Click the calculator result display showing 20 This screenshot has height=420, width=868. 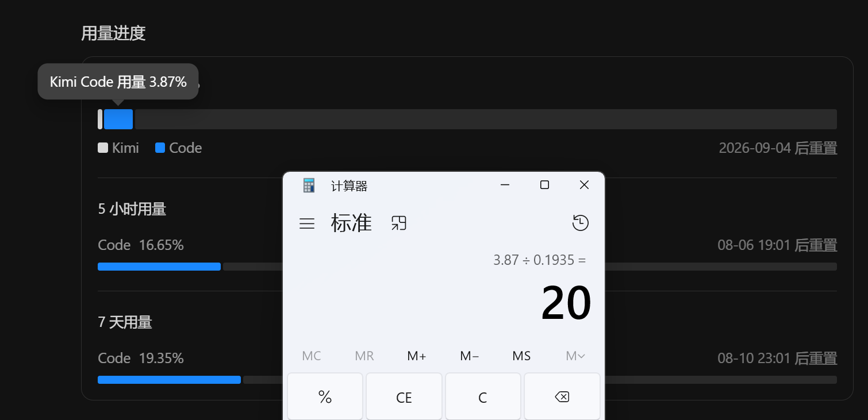[566, 303]
